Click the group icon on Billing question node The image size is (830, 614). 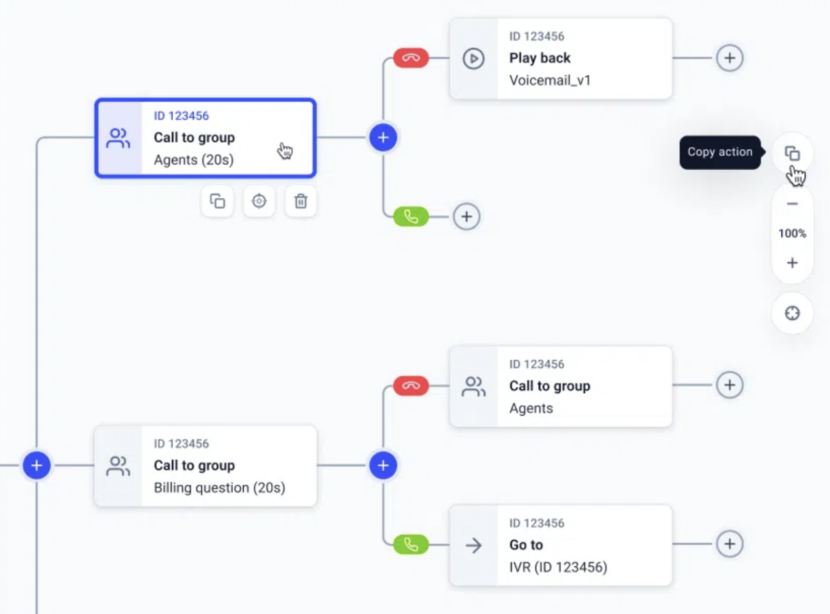click(118, 465)
